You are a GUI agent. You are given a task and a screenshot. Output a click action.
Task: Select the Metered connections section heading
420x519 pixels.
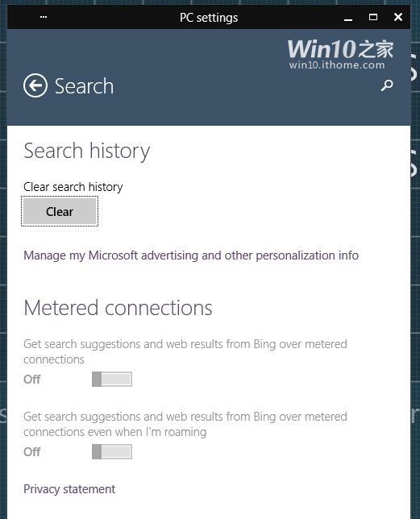pyautogui.click(x=118, y=308)
